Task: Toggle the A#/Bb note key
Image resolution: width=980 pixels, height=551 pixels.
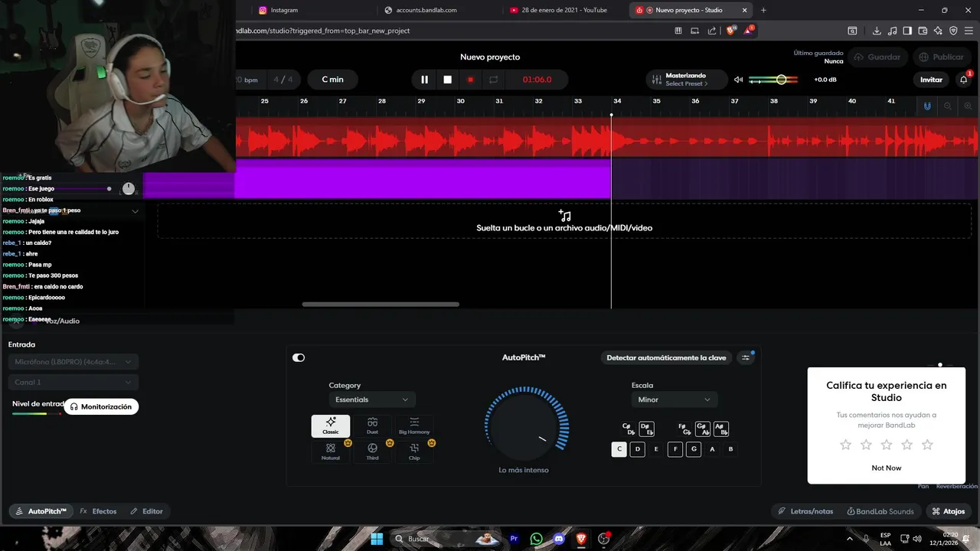Action: pos(720,429)
